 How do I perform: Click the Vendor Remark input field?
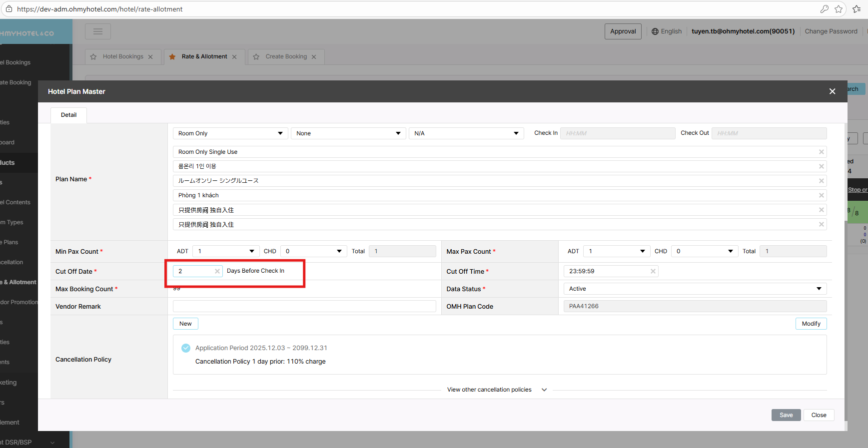pyautogui.click(x=304, y=306)
